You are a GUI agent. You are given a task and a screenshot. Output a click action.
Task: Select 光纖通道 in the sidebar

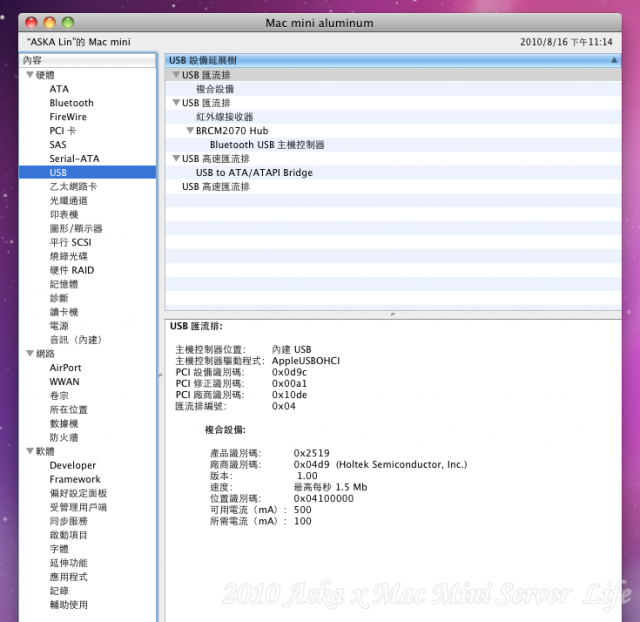click(x=69, y=200)
